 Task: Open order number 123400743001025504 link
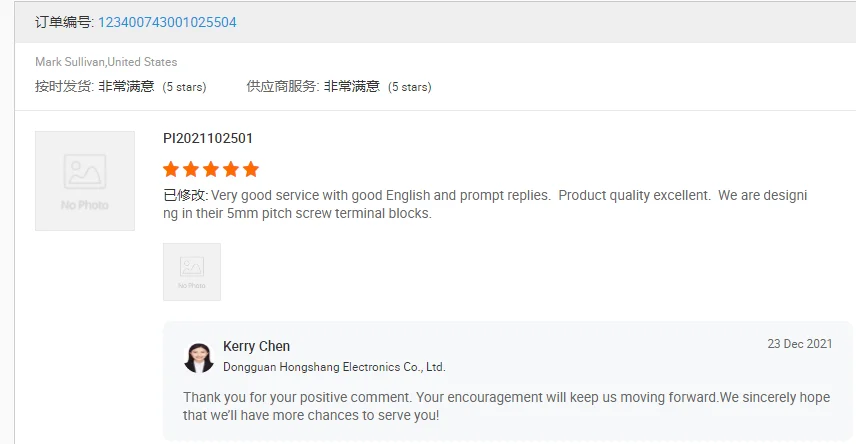(167, 22)
